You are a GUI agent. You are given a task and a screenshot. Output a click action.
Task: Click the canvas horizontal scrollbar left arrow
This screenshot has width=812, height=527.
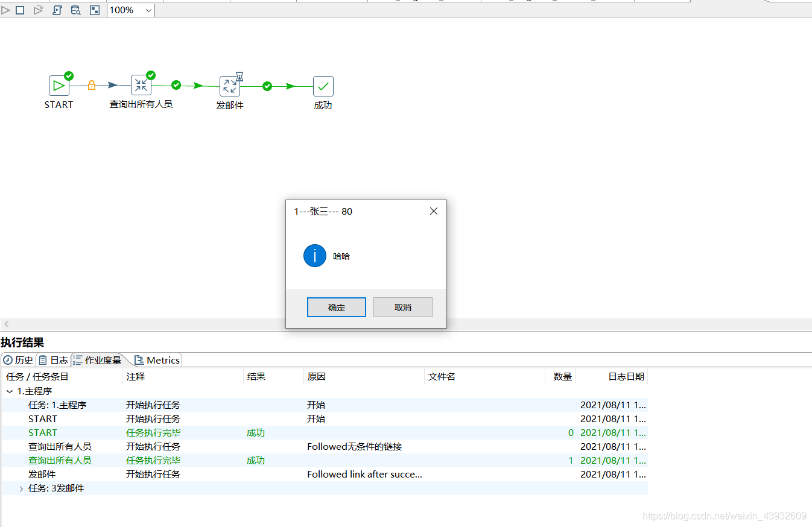(x=7, y=324)
